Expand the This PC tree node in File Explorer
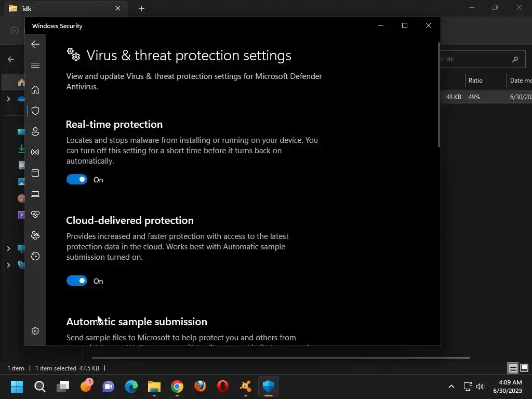 (8, 249)
